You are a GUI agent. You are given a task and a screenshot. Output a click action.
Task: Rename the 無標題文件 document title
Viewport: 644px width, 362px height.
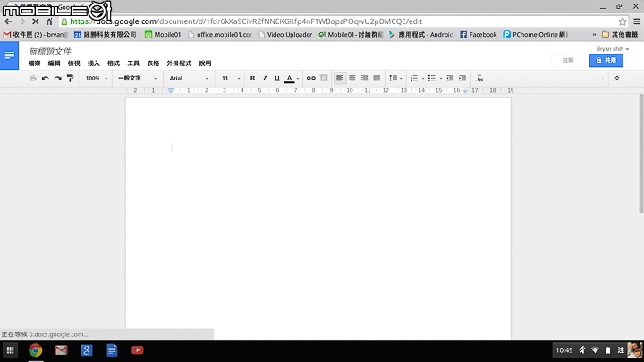(x=50, y=51)
